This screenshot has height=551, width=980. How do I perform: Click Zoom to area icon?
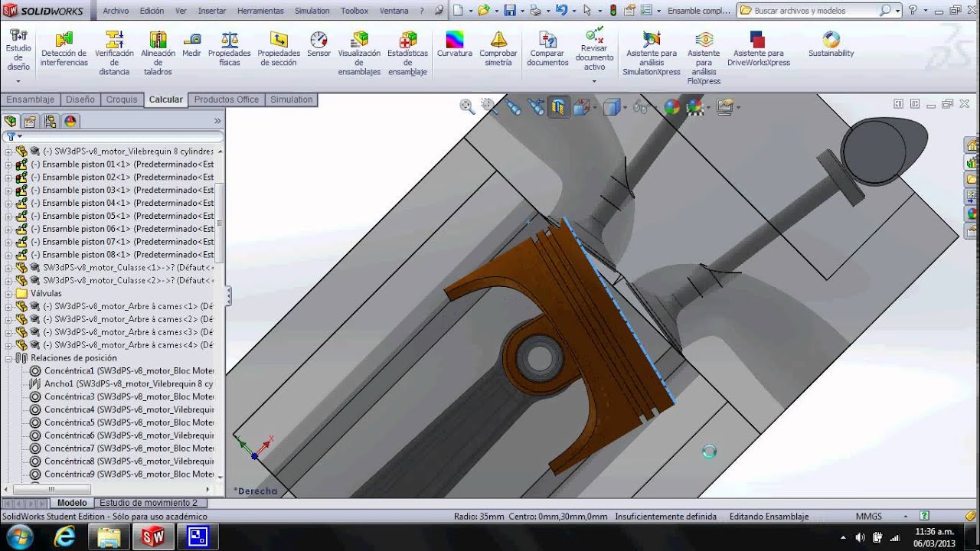coord(488,106)
